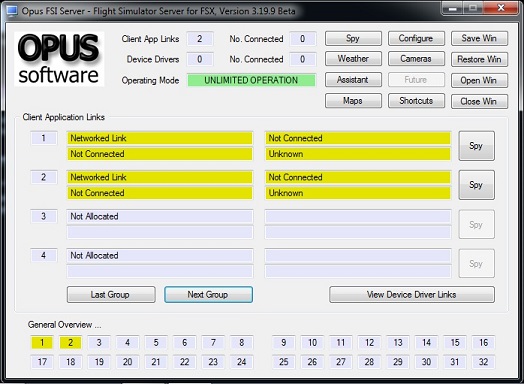Click Spy button for client link 2
Viewport: 524px width, 384px height.
click(x=476, y=185)
